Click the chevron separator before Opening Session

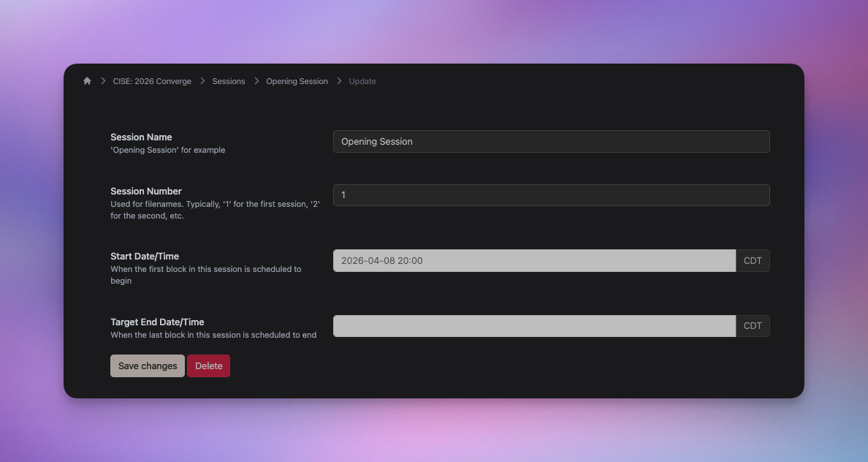point(256,81)
